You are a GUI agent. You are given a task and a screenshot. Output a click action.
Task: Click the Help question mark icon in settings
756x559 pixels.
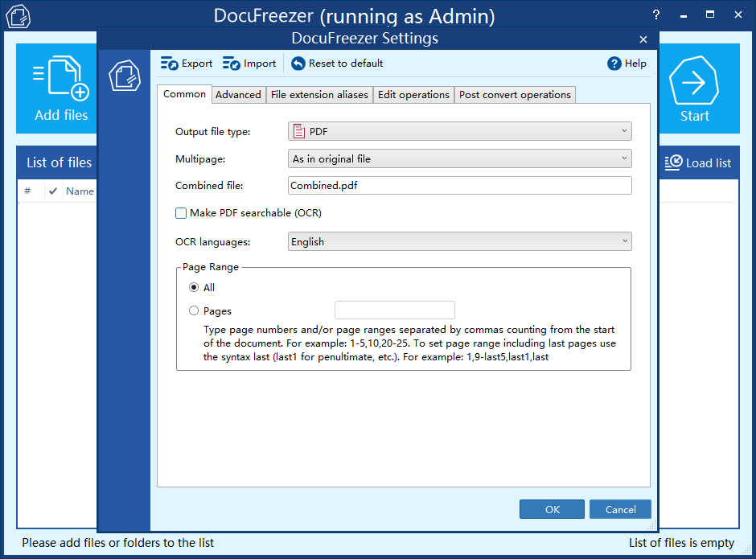point(614,64)
